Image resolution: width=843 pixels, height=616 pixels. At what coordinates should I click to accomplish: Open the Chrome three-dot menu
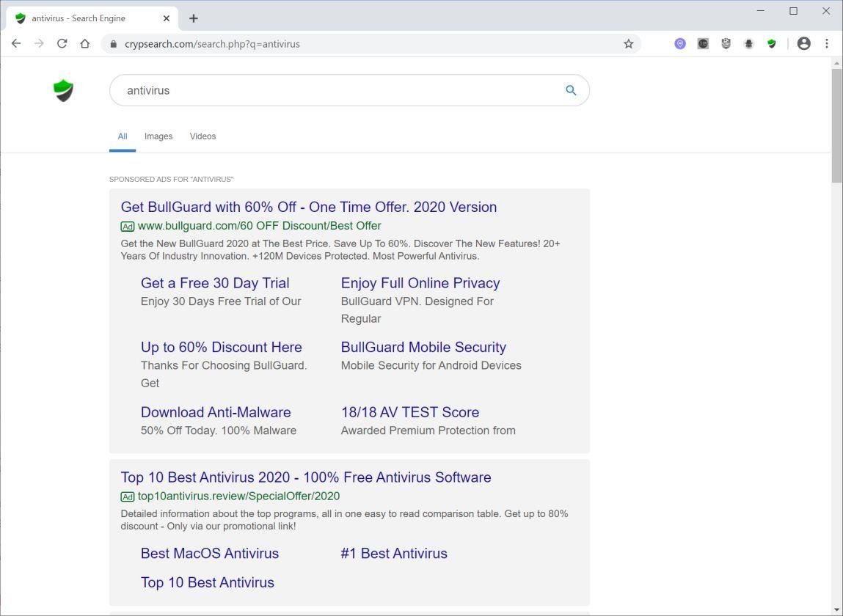tap(827, 44)
